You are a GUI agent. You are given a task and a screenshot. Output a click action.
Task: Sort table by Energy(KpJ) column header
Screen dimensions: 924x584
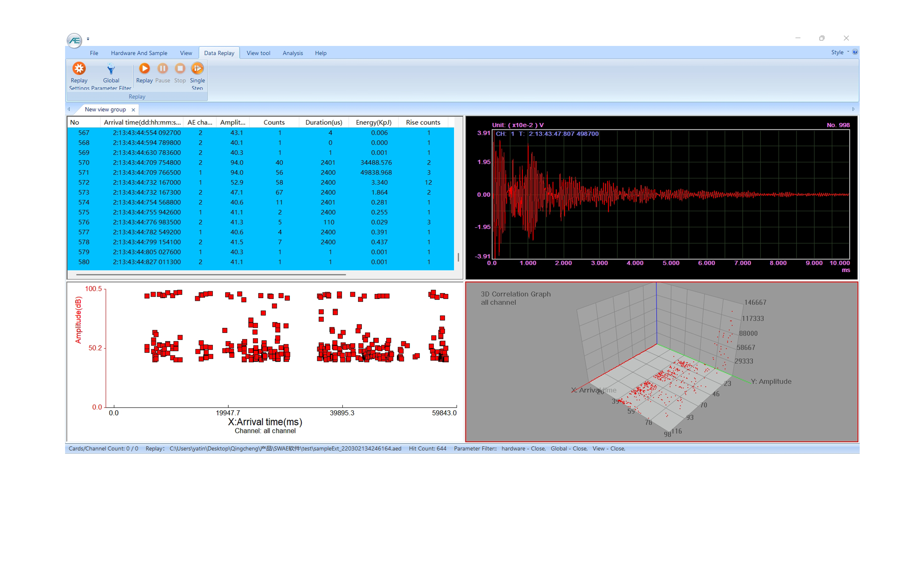click(x=373, y=122)
